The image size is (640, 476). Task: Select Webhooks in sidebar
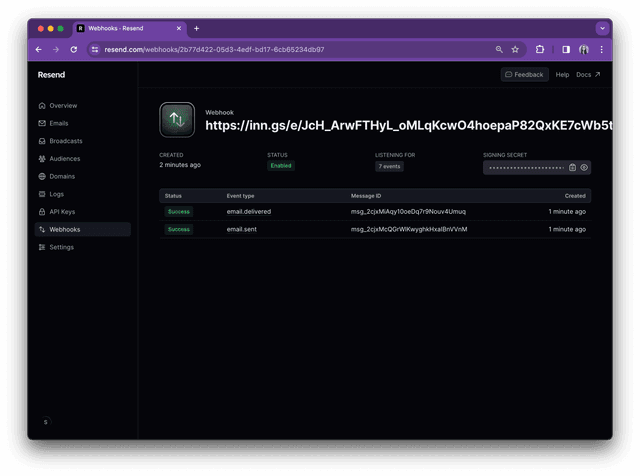point(83,229)
